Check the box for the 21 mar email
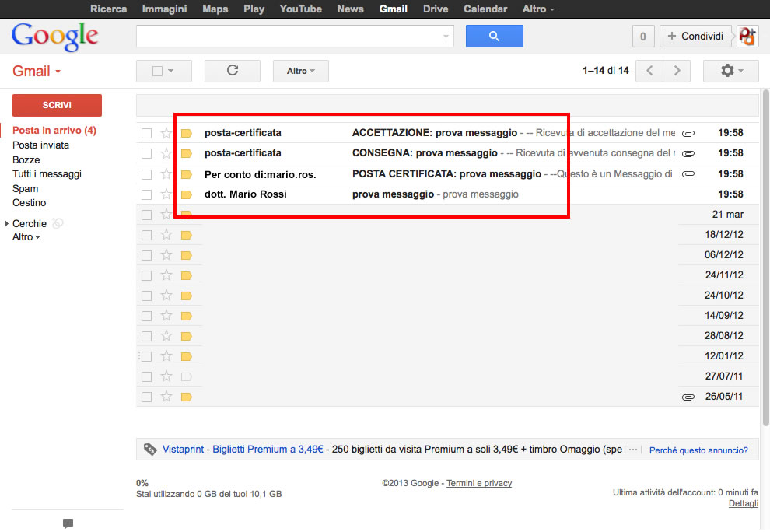Image resolution: width=770 pixels, height=532 pixels. click(x=146, y=215)
